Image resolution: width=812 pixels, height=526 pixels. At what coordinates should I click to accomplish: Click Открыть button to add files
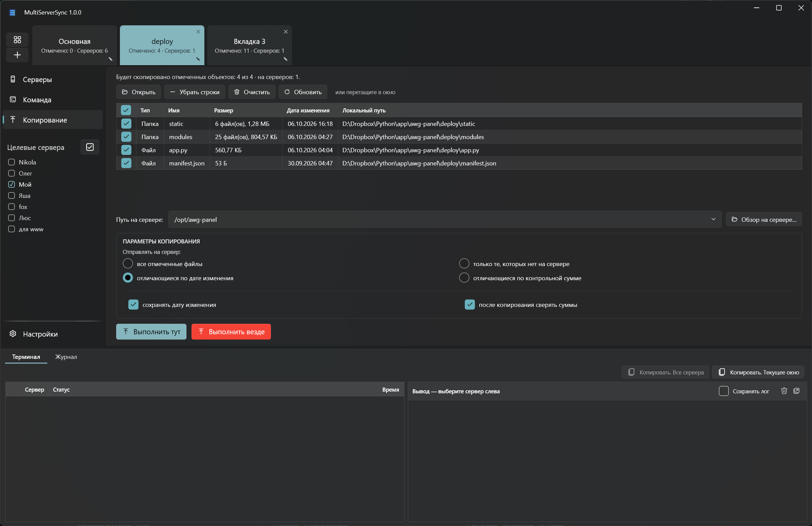click(138, 92)
